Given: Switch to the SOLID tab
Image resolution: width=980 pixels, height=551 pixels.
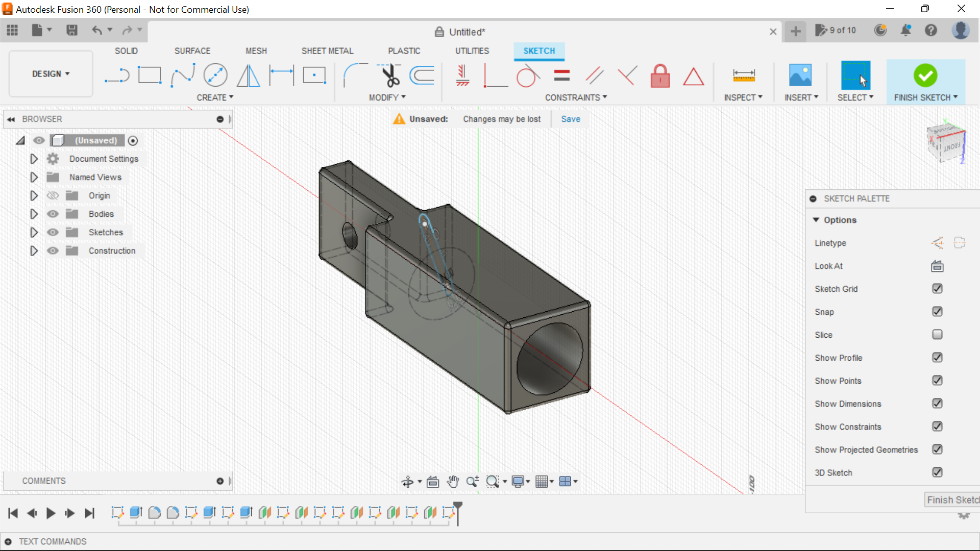Looking at the screenshot, I should click(126, 51).
